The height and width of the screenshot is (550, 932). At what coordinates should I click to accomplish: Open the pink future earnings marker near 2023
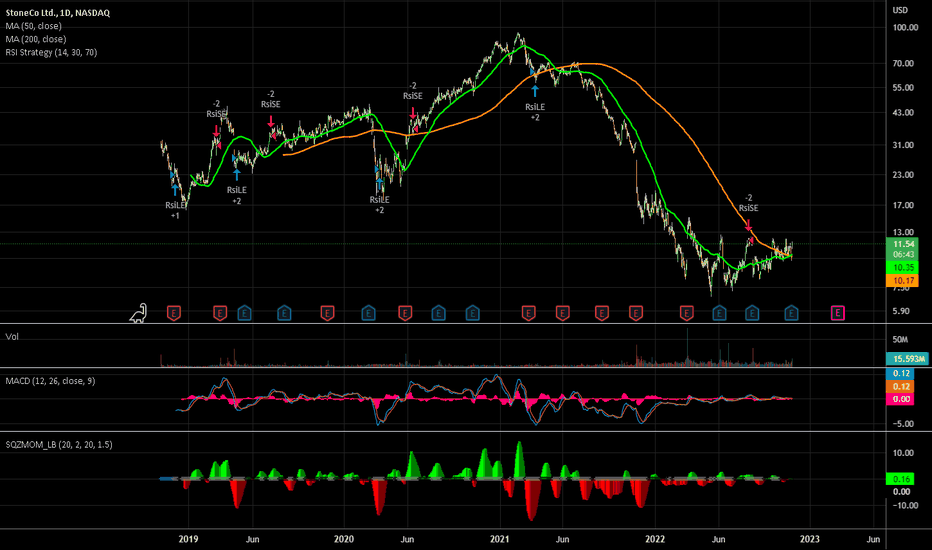(x=837, y=313)
